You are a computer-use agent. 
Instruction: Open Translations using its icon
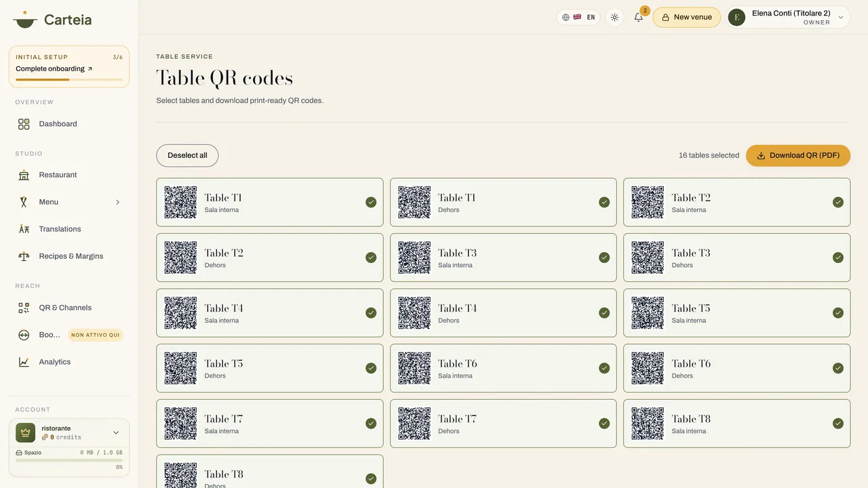coord(24,229)
